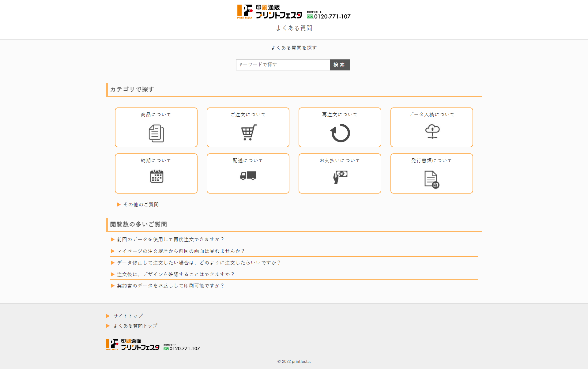Screen dimensions: 588x369
Task: Click the stamped document icon for 発行書類について
Action: [x=432, y=179]
